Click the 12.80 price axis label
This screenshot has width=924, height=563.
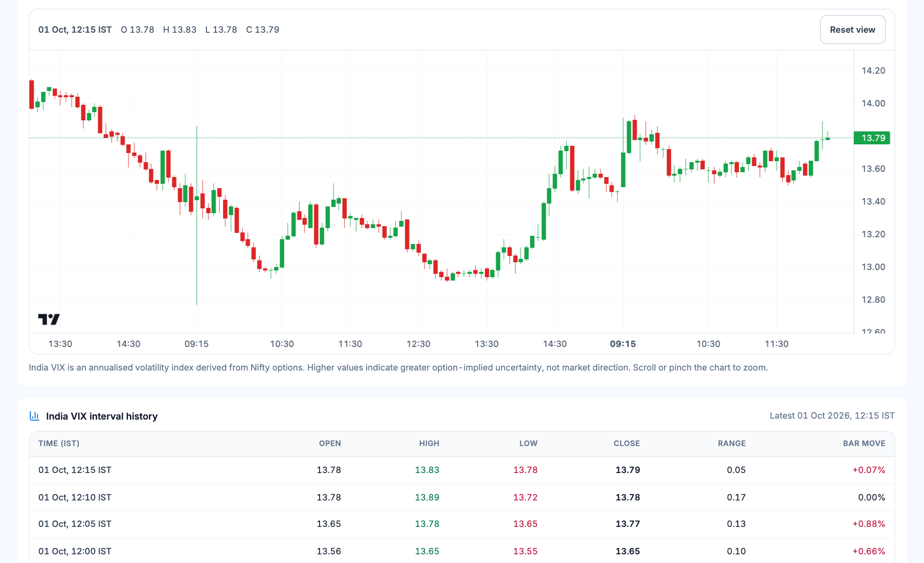click(873, 300)
